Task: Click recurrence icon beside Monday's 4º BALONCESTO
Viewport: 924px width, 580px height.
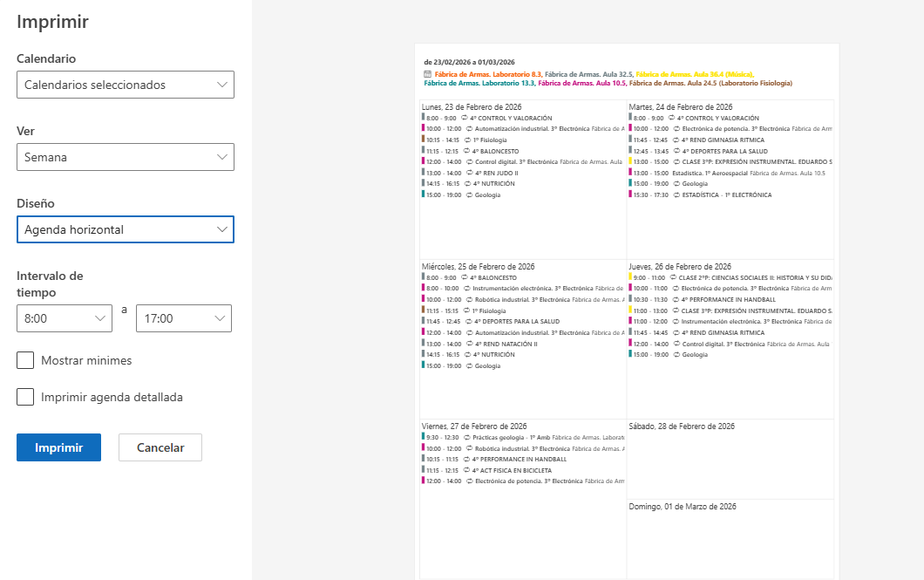Action: (x=466, y=151)
